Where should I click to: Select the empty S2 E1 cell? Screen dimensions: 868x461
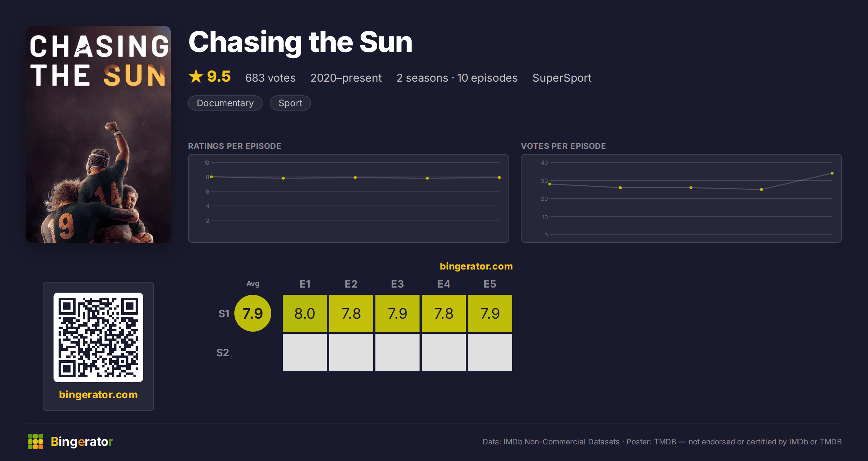click(305, 352)
